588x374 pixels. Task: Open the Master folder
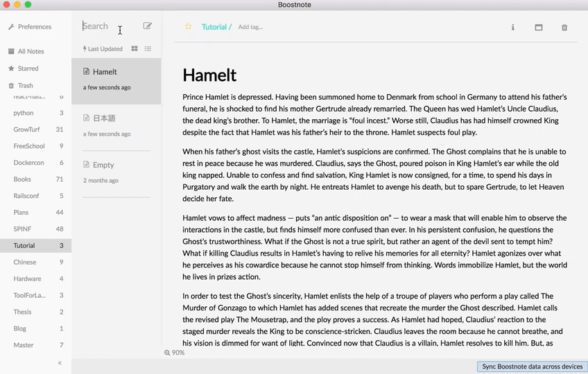coord(35,345)
